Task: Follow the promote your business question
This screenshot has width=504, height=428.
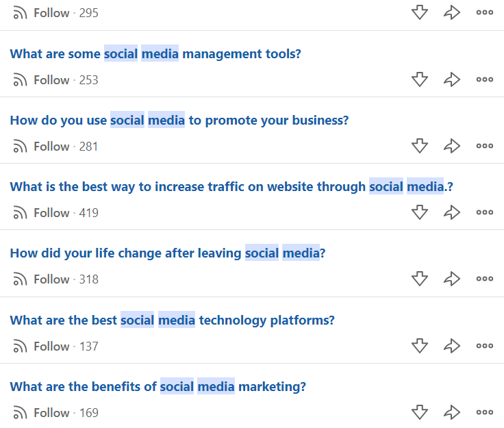Action: tap(41, 146)
